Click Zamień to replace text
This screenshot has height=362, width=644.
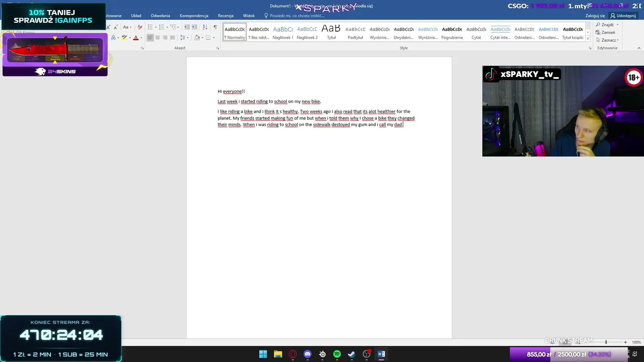[x=605, y=32]
